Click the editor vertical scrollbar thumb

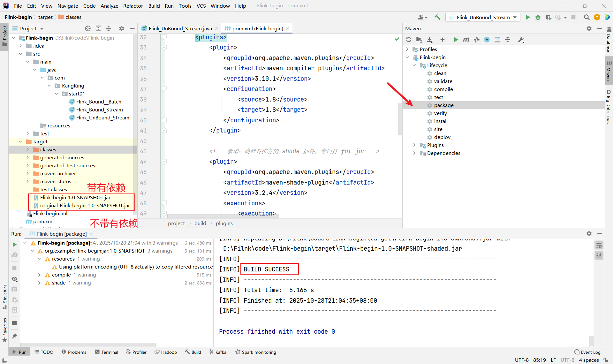400,119
